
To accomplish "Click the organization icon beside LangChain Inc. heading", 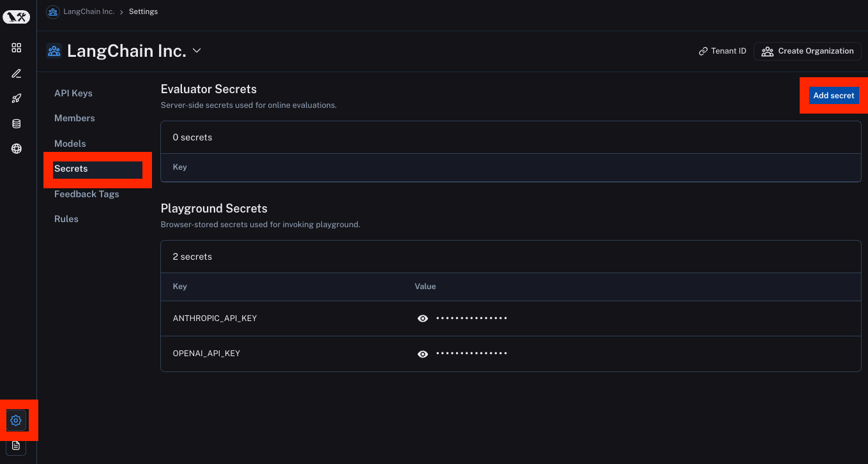I will (x=54, y=51).
